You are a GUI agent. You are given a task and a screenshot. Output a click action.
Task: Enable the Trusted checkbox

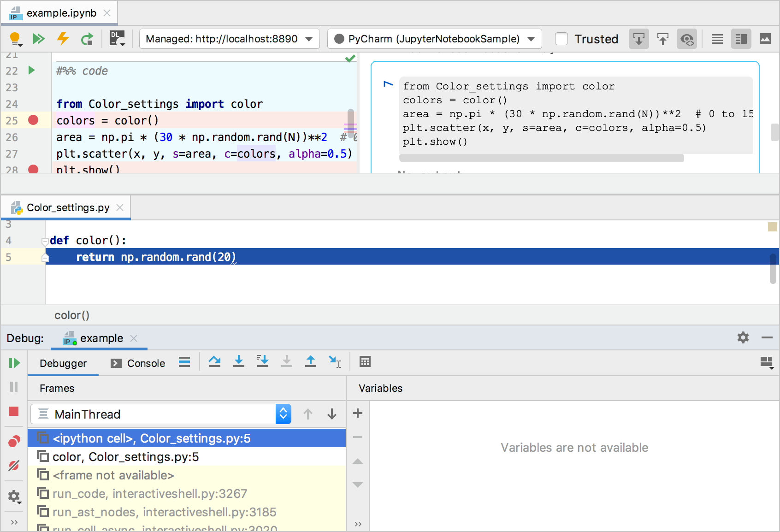click(x=561, y=39)
